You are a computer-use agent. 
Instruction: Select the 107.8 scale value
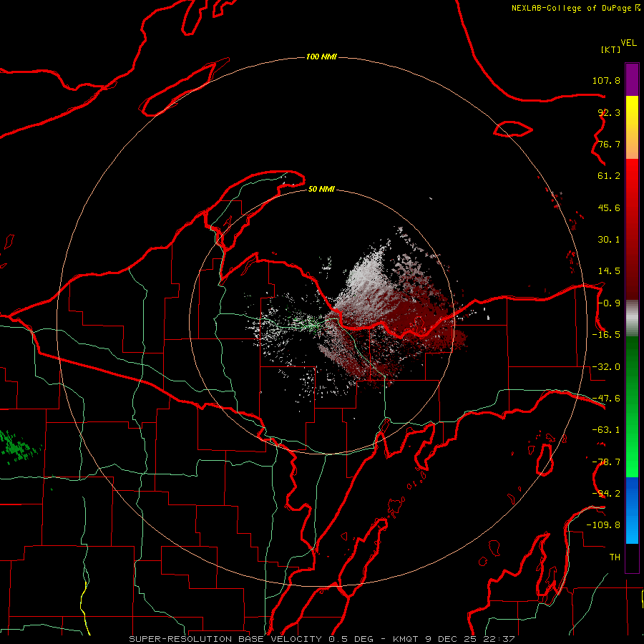pos(606,80)
